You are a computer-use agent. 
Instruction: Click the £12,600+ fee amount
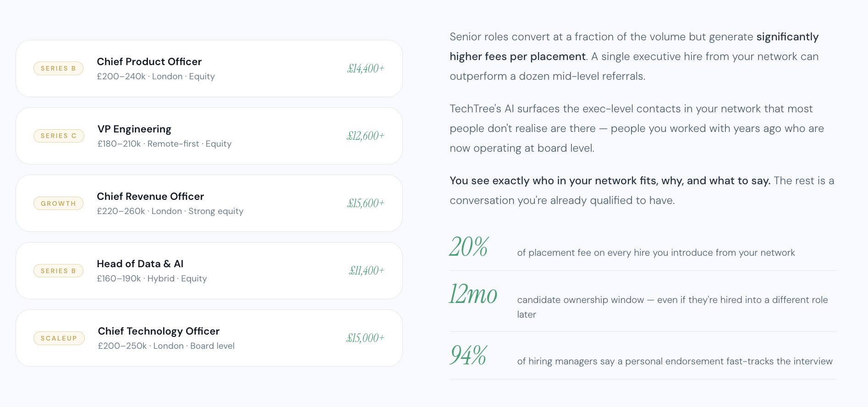[x=366, y=136]
